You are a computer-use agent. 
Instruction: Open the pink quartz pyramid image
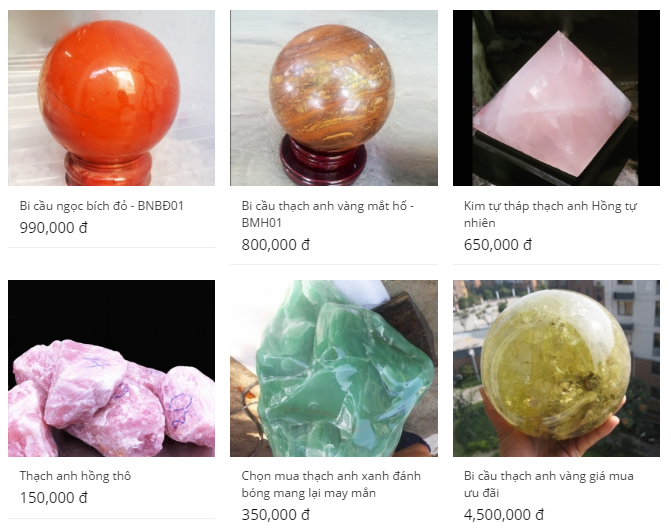tap(556, 98)
